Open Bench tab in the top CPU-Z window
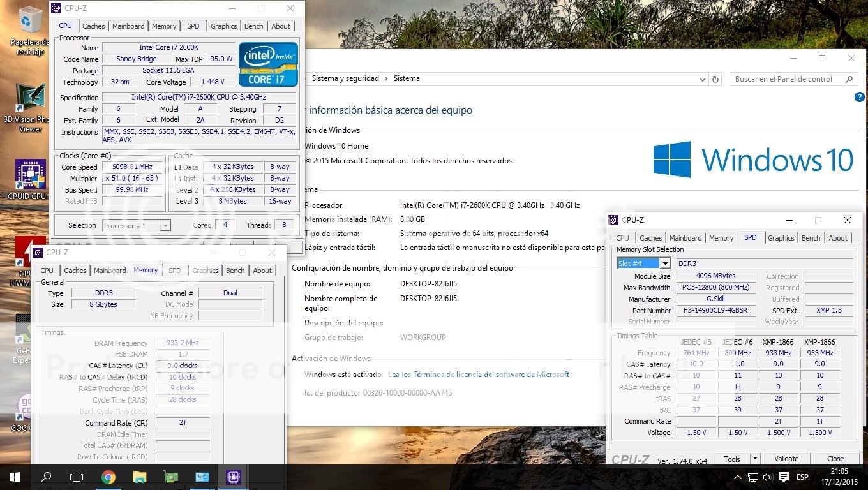 (x=253, y=26)
